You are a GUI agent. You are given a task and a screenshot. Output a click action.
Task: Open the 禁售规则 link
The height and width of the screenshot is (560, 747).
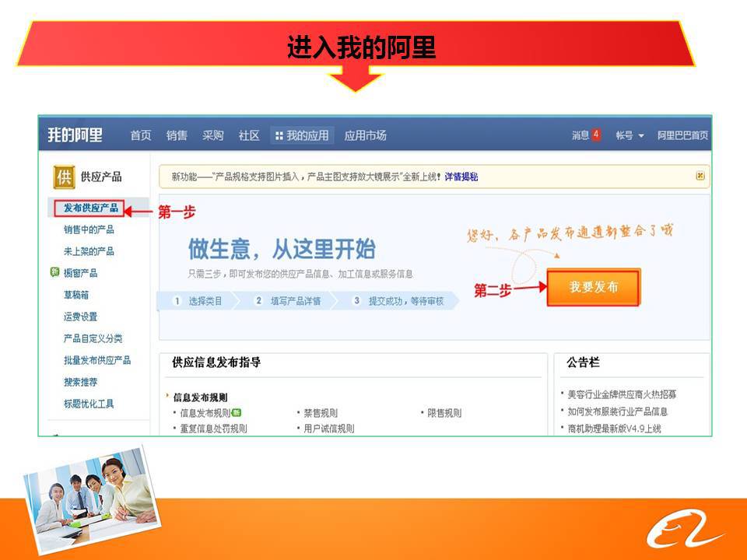[x=321, y=413]
